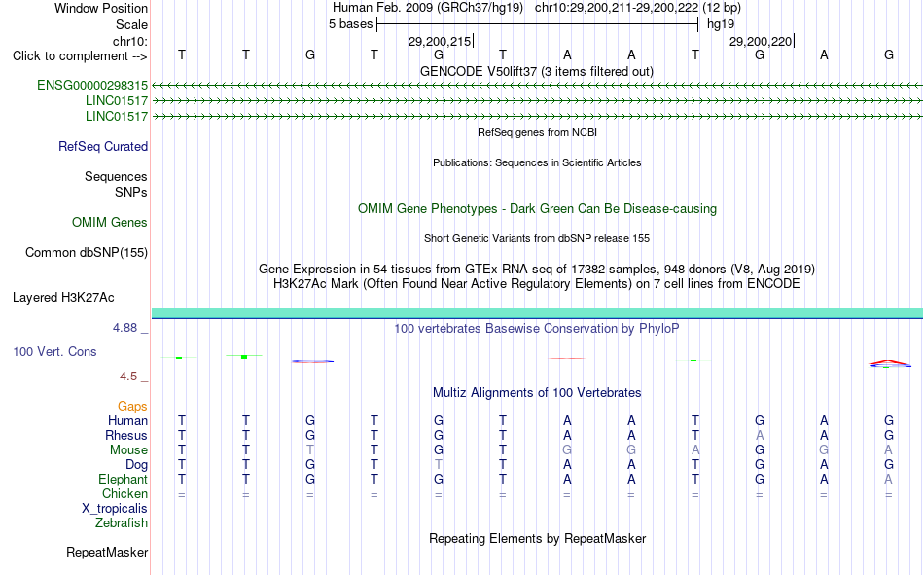Select the Chicken alignment row label
This screenshot has width=924, height=575.
pyautogui.click(x=124, y=493)
